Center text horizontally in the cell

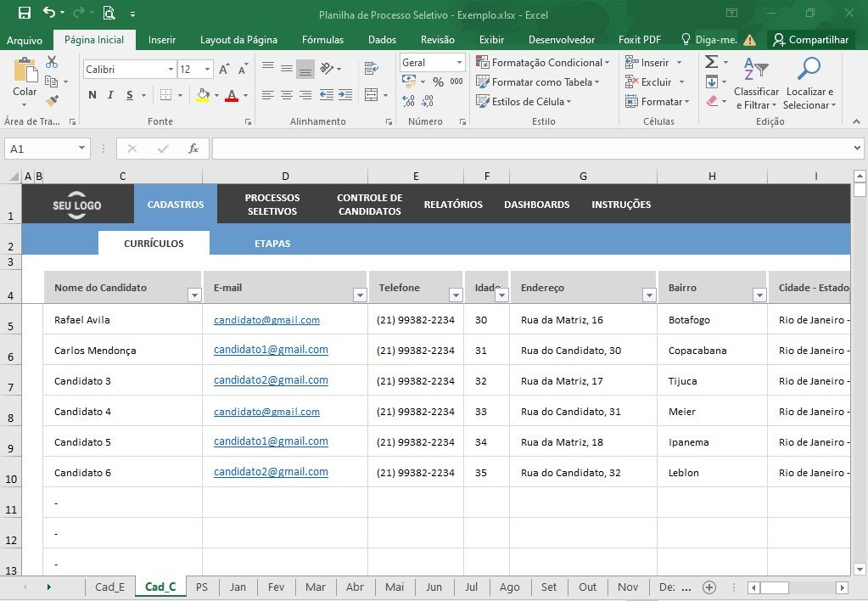click(286, 95)
